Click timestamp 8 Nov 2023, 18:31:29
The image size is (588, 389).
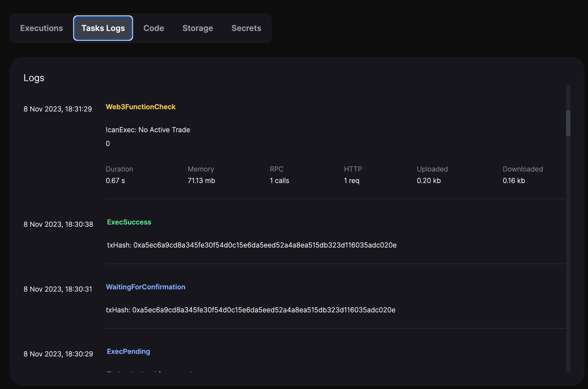click(x=58, y=109)
